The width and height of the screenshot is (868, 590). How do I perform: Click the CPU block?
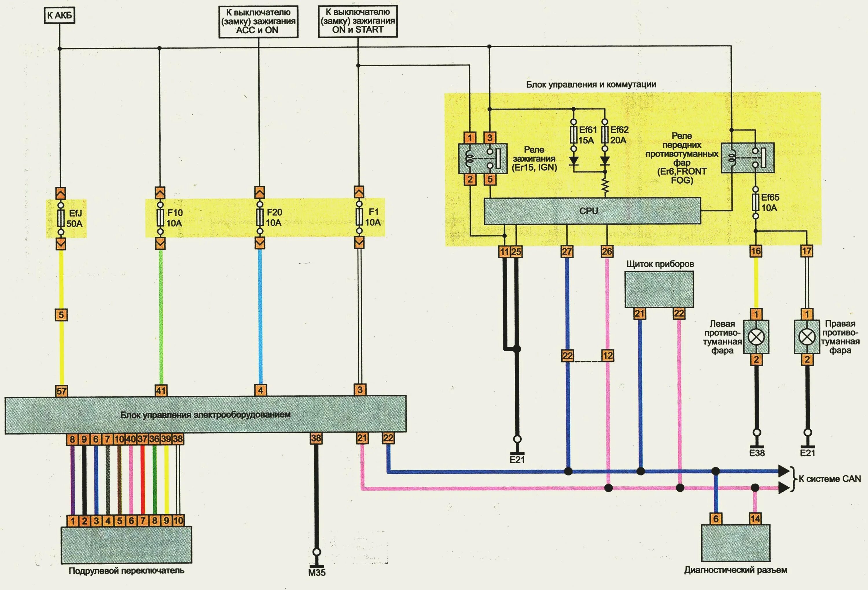592,211
